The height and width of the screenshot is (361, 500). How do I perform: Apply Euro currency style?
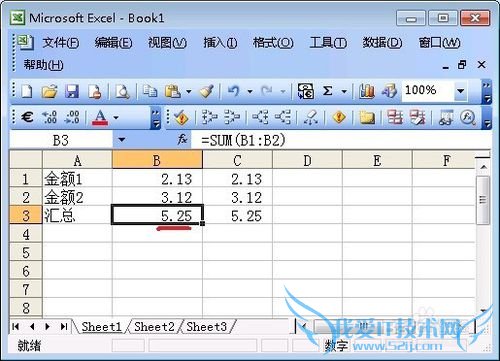[x=27, y=117]
